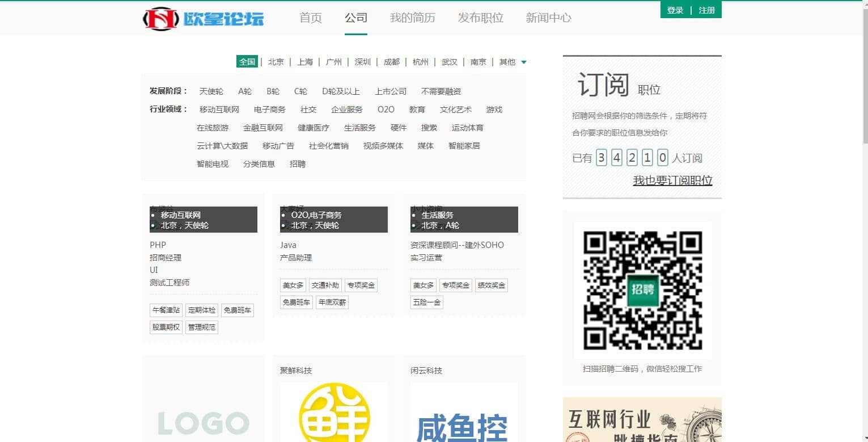Image resolution: width=868 pixels, height=442 pixels.
Task: Click the 注册 button
Action: click(x=706, y=10)
